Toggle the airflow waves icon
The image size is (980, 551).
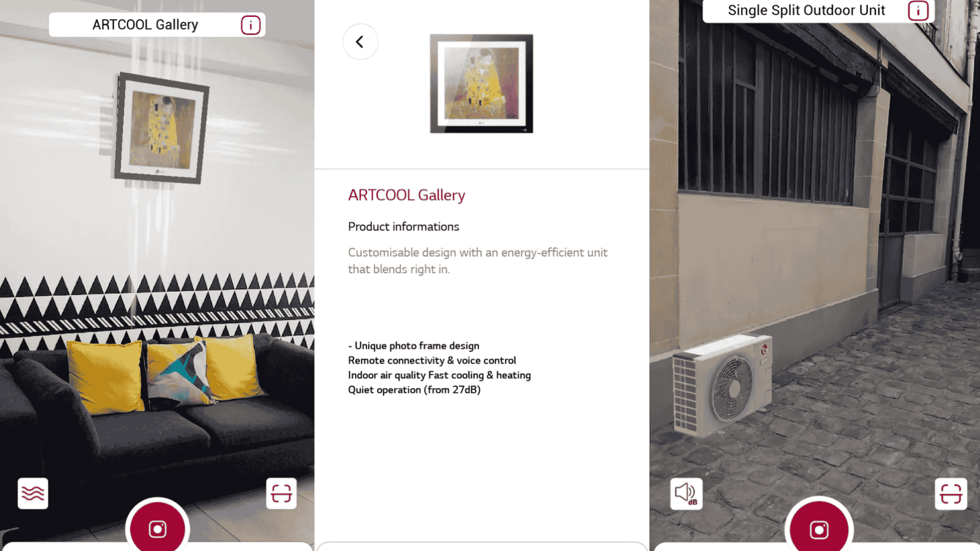click(33, 493)
